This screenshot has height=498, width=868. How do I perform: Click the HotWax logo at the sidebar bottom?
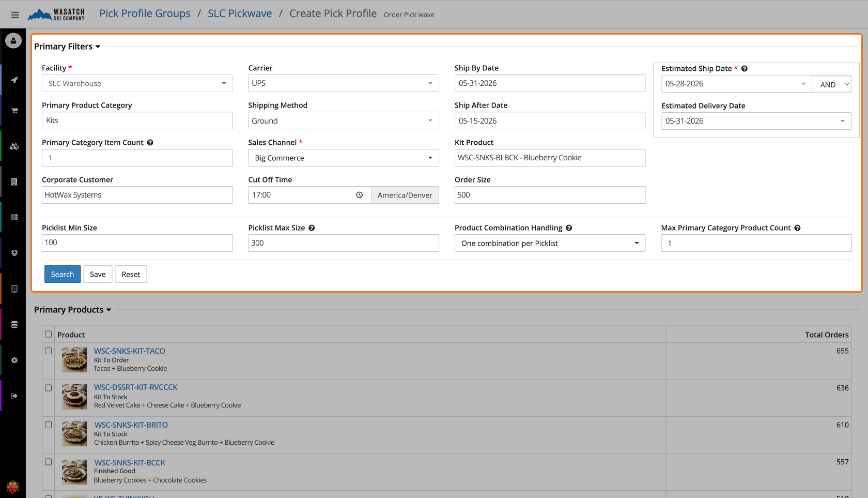click(13, 486)
